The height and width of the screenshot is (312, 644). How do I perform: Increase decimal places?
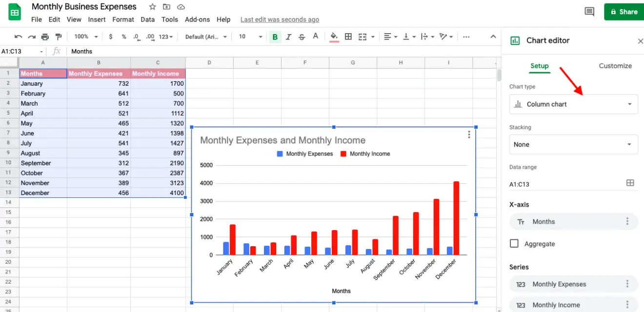[150, 37]
